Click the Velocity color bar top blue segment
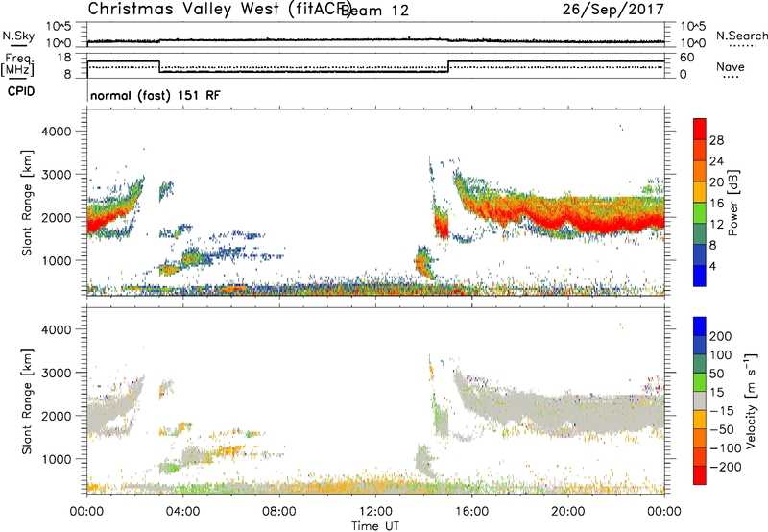768x532 pixels. coord(700,326)
